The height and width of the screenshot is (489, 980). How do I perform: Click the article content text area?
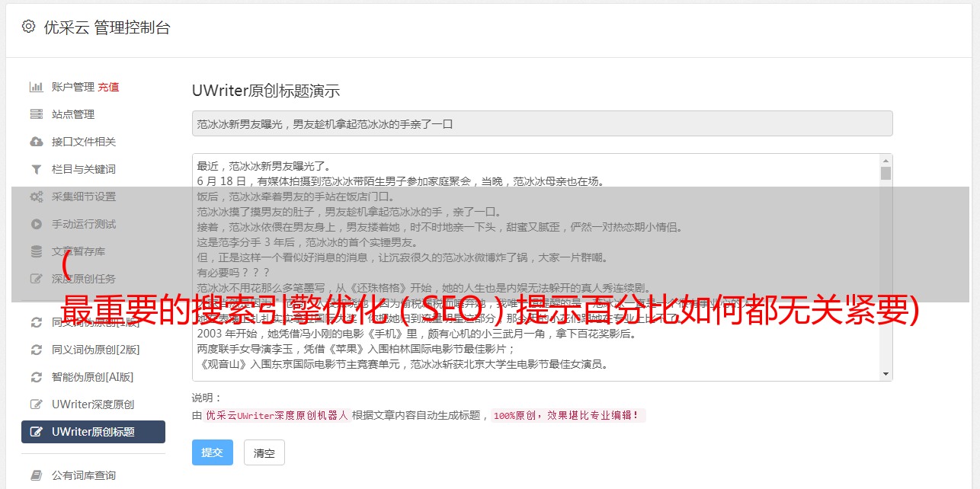(x=536, y=267)
